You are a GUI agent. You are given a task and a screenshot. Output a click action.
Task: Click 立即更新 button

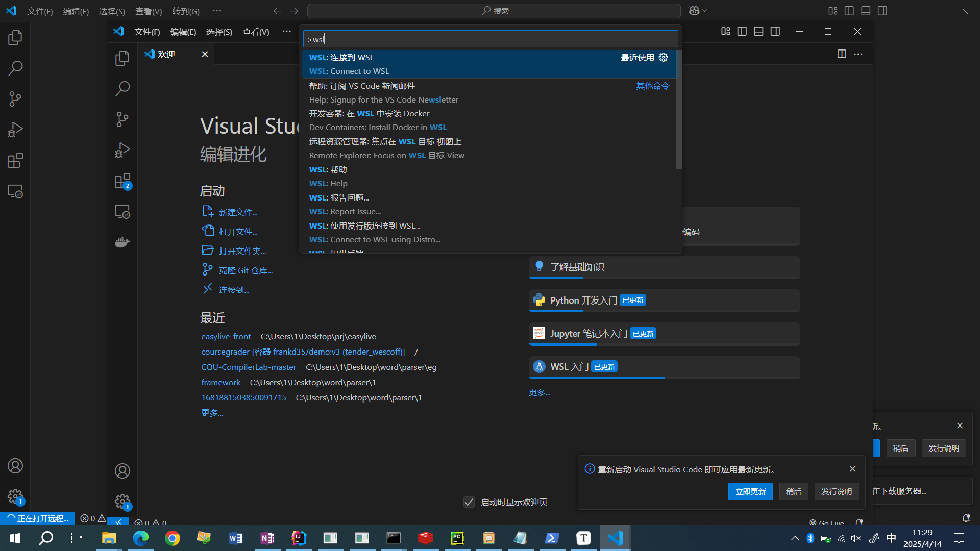click(x=750, y=491)
